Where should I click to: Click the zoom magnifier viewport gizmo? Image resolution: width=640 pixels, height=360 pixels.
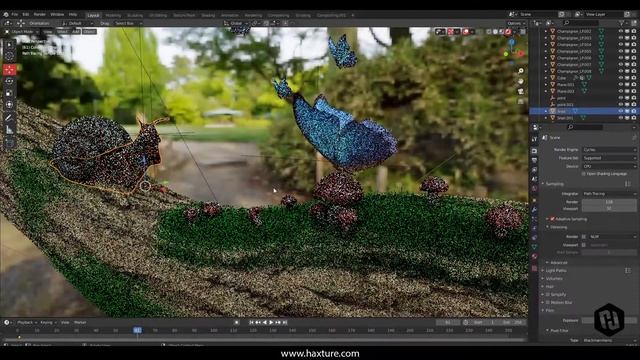(x=521, y=71)
